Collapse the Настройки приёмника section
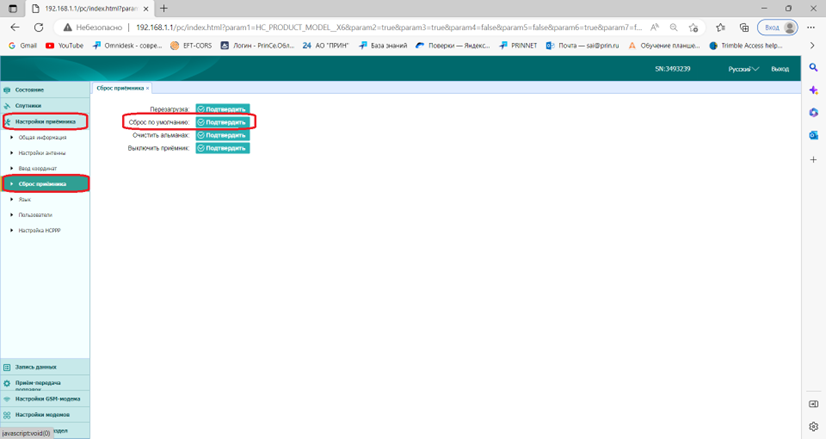 (45, 122)
